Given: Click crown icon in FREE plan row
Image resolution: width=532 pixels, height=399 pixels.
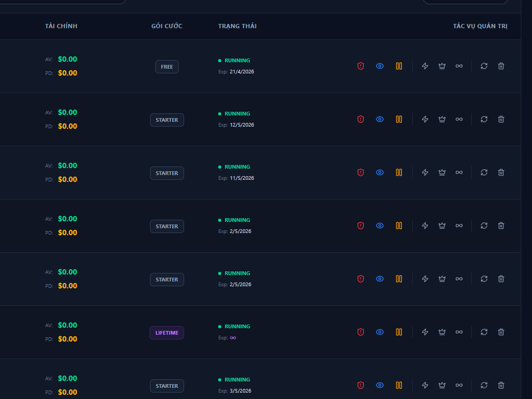Looking at the screenshot, I should (x=442, y=66).
